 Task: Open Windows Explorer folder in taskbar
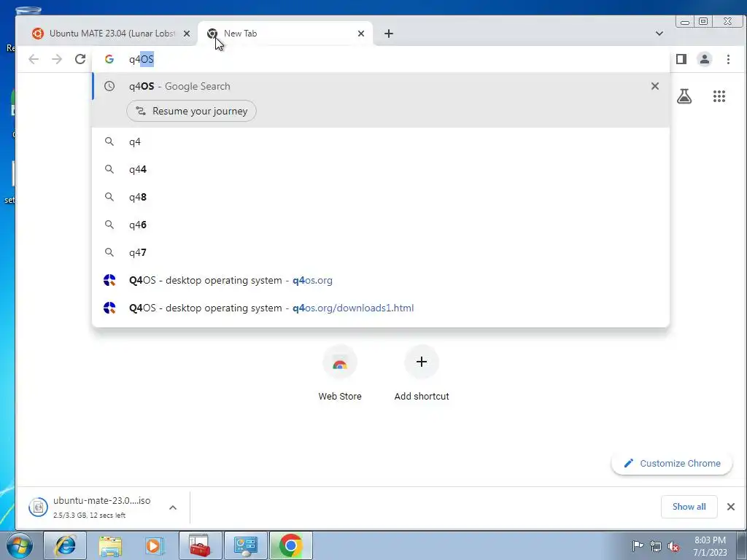click(110, 545)
